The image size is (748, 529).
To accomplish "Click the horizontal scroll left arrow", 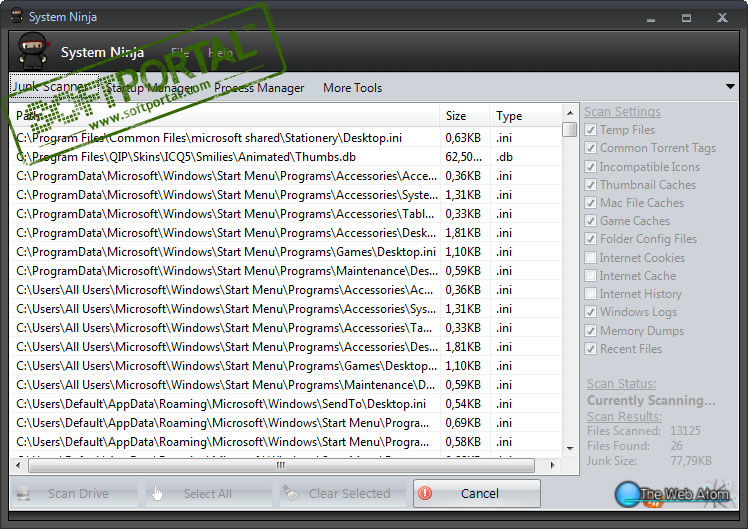I will click(x=19, y=465).
